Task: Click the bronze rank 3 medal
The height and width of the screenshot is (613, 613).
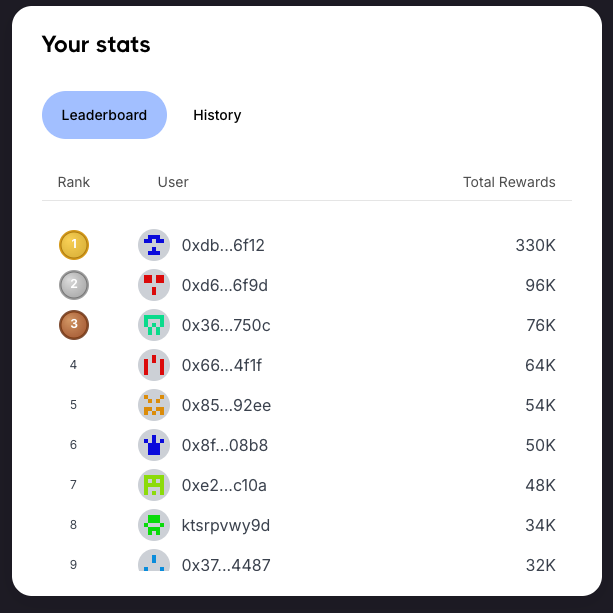Action: pyautogui.click(x=74, y=325)
